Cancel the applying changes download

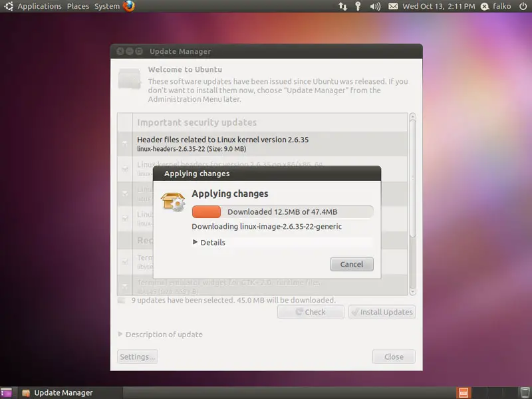pyautogui.click(x=352, y=264)
